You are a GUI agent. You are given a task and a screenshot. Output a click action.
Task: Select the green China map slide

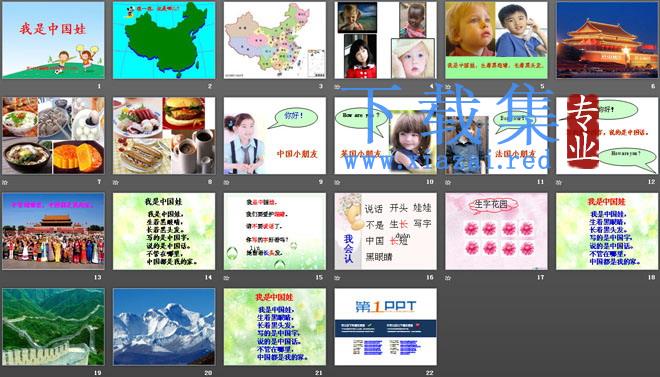pos(164,40)
